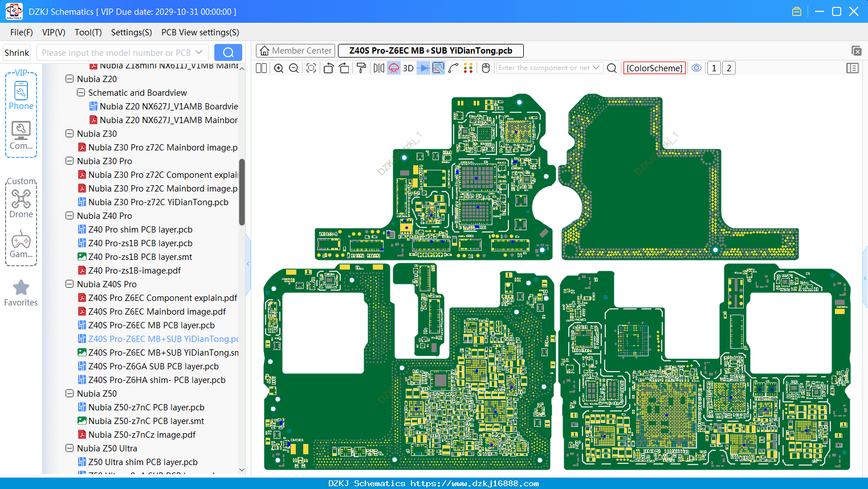Toggle the red component highlight icon
Screen dimensions: 868x489
[394, 68]
